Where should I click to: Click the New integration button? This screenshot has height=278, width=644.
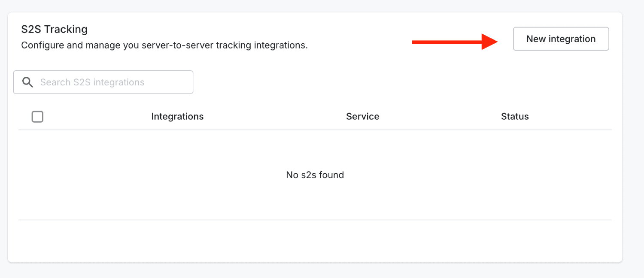[x=561, y=39]
